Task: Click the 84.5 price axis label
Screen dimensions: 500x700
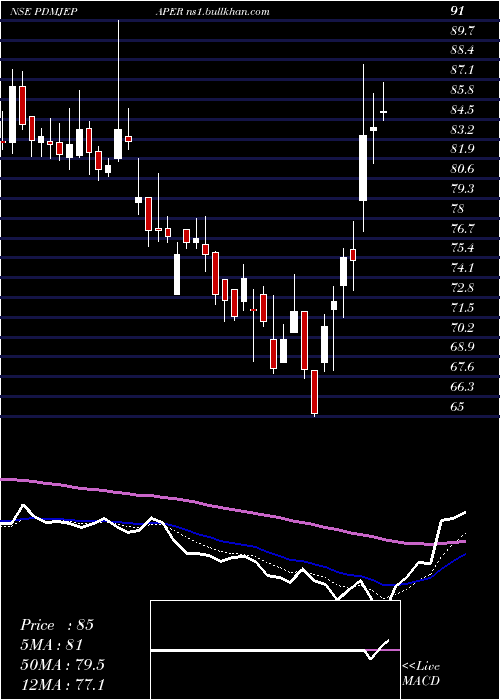Action: tap(462, 110)
